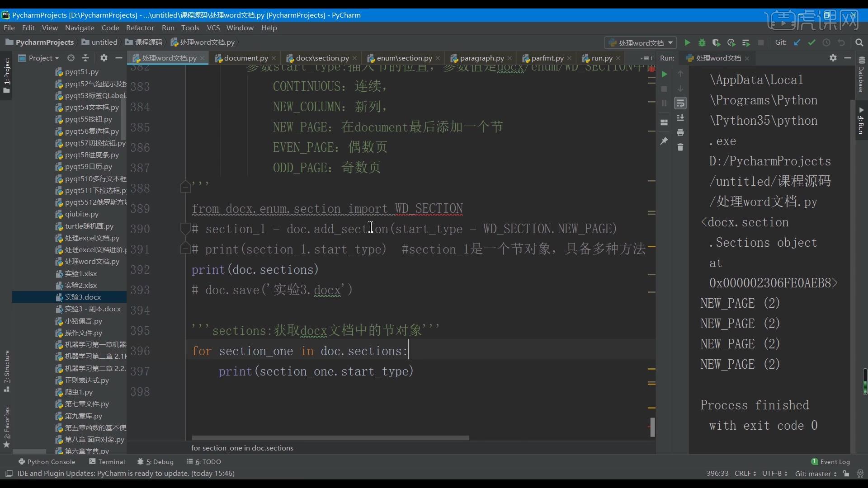Switch to the document.py editor tab
Image resolution: width=868 pixels, height=488 pixels.
click(245, 58)
